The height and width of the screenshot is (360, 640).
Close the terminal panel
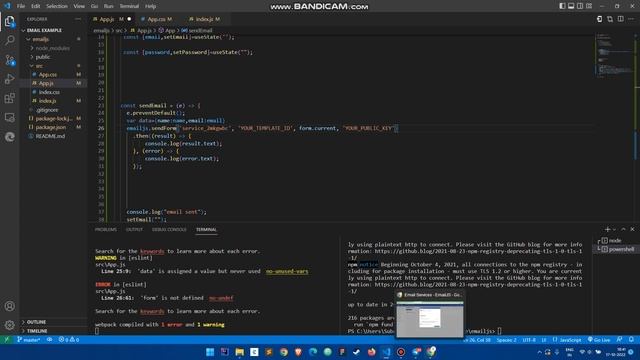[632, 229]
